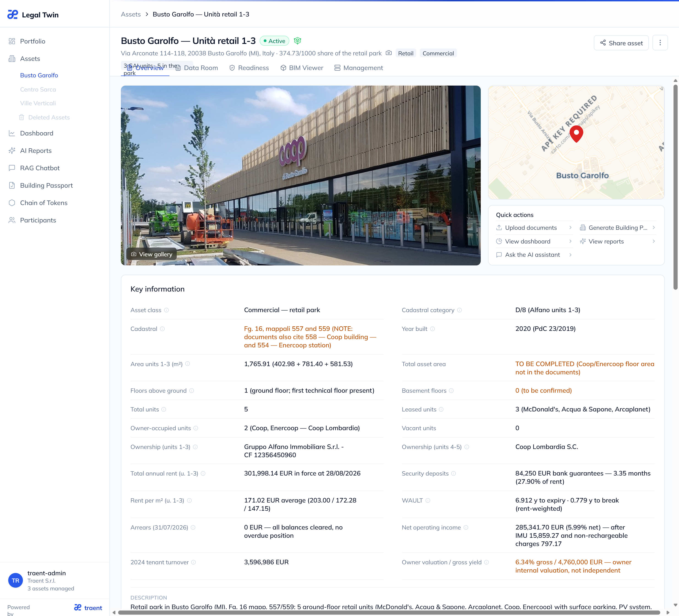The image size is (679, 616).
Task: Click the Retail tag
Action: (x=405, y=53)
